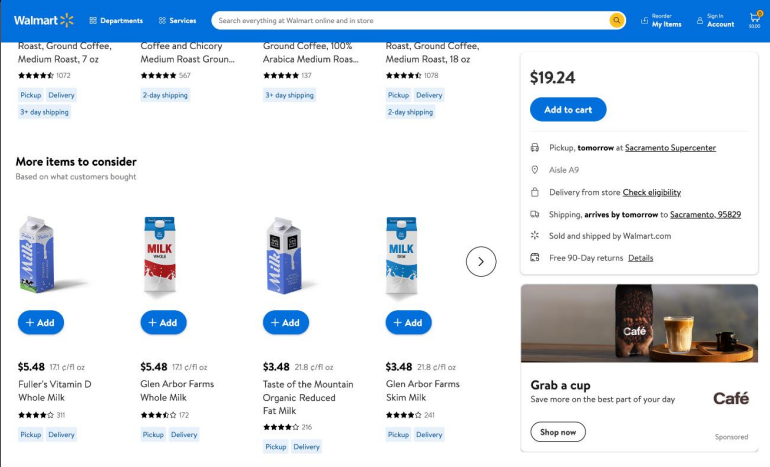The image size is (770, 467).
Task: Click the Sacramento, 95829 shipping link
Action: click(x=705, y=214)
